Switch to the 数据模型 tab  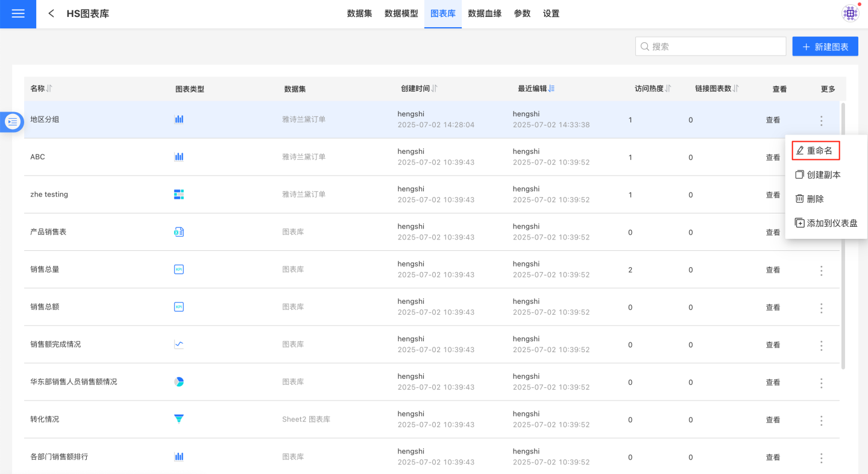pos(401,13)
